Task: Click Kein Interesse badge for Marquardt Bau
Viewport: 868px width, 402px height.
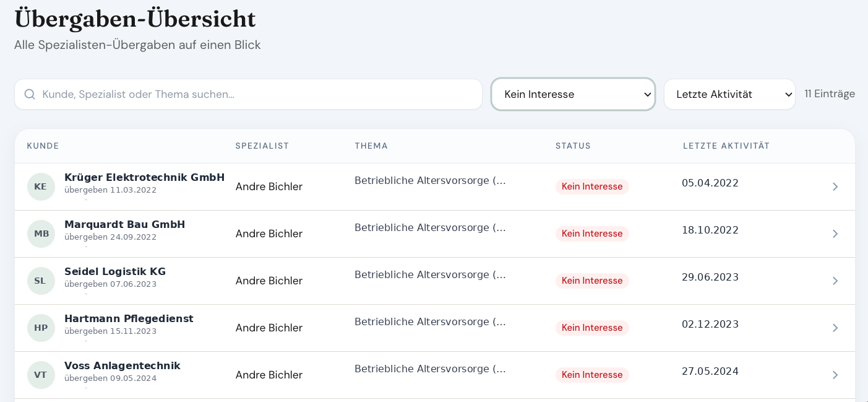Action: (x=592, y=234)
